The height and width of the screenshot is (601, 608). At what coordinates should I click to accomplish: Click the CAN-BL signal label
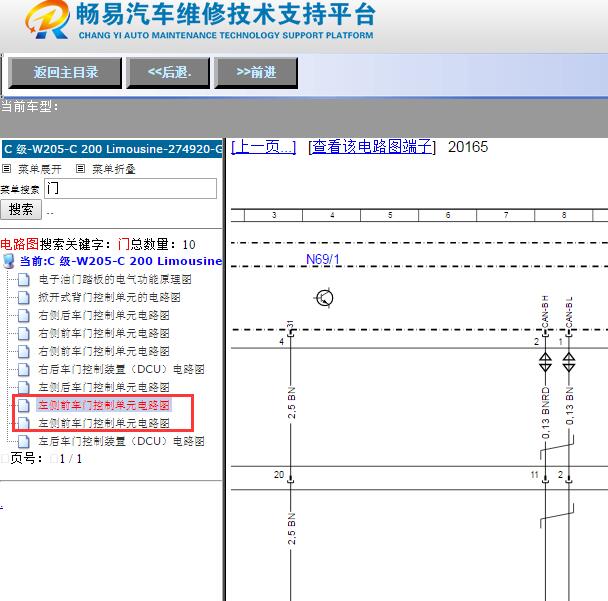569,312
